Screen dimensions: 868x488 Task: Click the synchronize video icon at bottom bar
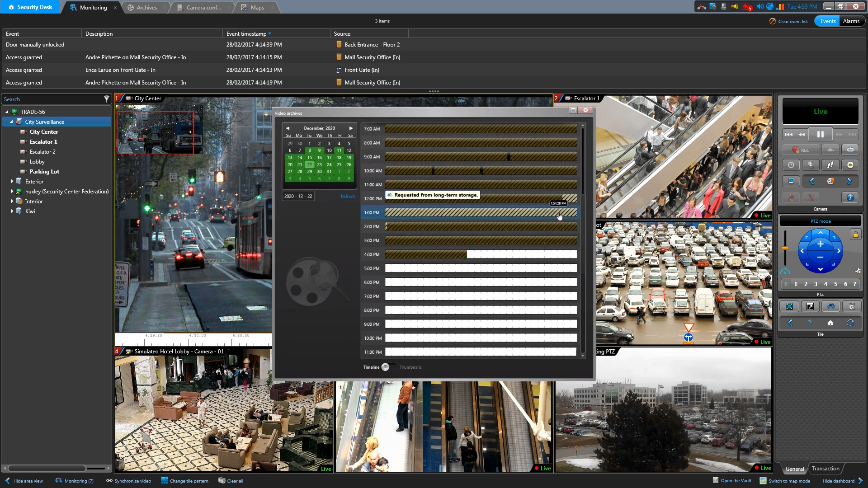tap(108, 481)
